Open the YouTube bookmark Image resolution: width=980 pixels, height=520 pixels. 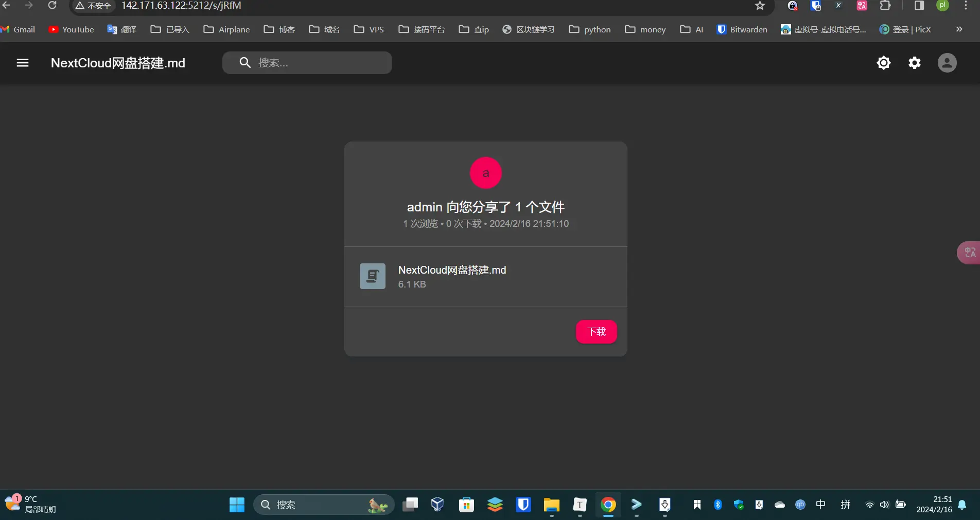(71, 29)
